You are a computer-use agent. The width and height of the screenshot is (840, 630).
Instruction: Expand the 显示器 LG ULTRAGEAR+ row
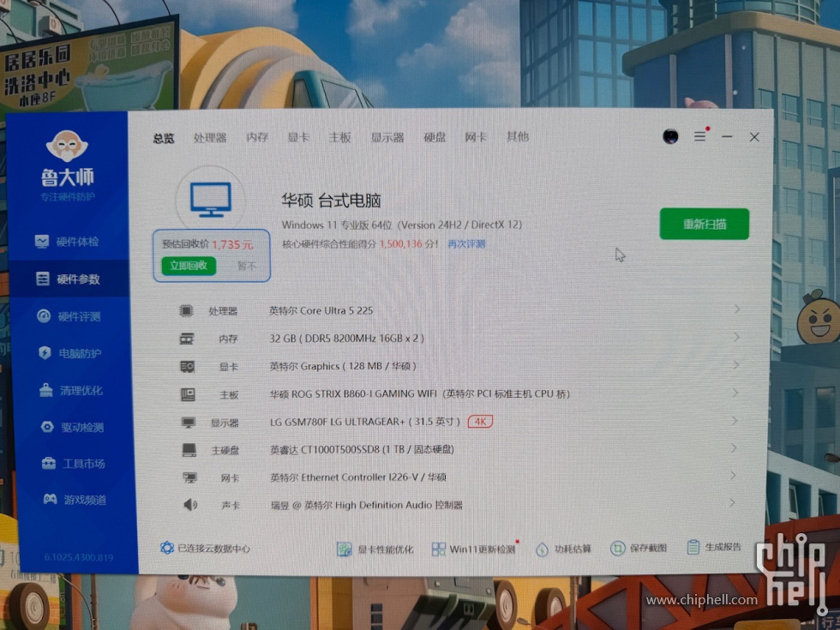point(735,421)
